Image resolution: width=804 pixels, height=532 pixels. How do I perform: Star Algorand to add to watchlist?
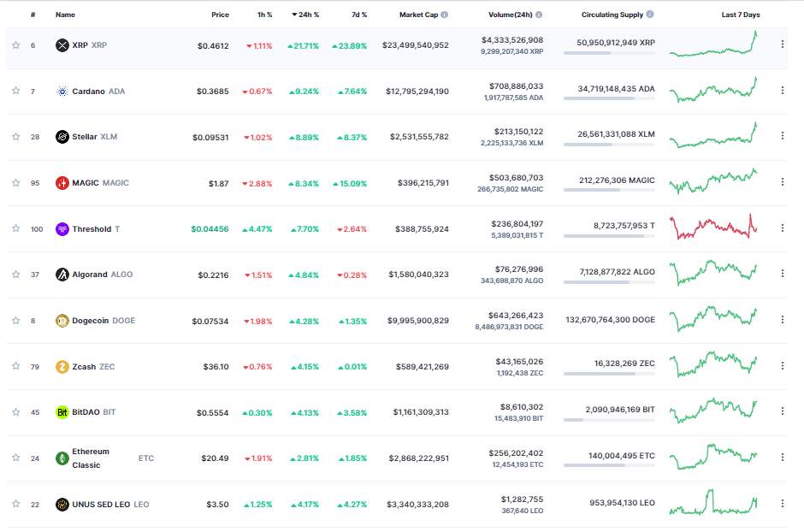coord(16,275)
